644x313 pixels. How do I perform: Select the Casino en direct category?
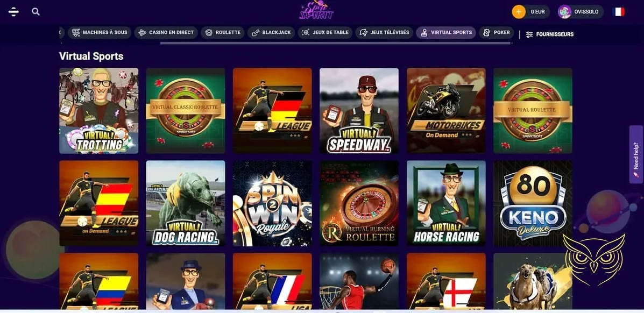pos(166,32)
